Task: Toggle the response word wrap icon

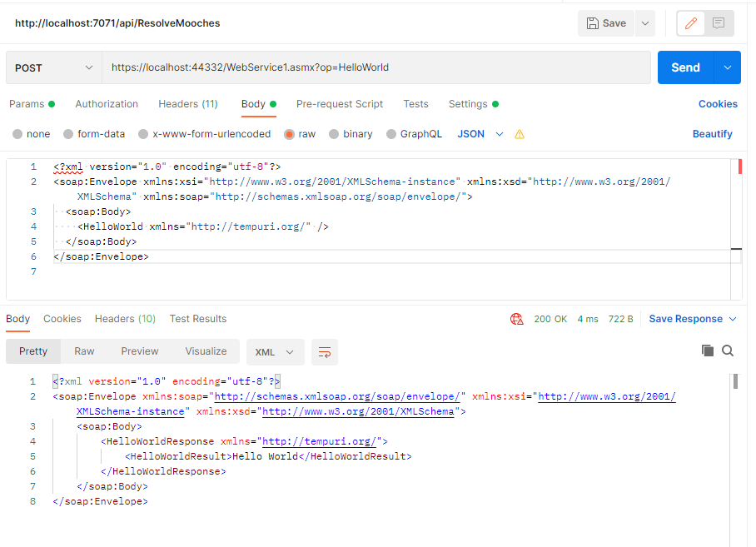Action: coord(325,352)
